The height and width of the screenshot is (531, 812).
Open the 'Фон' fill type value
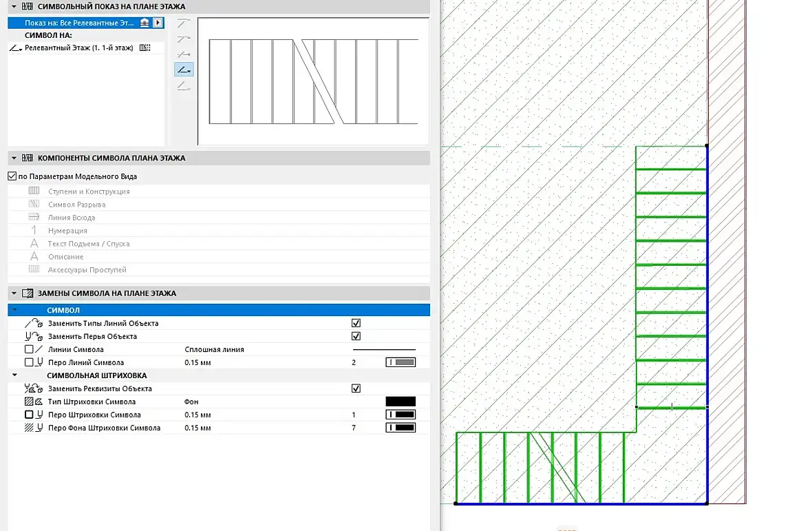[x=191, y=402]
